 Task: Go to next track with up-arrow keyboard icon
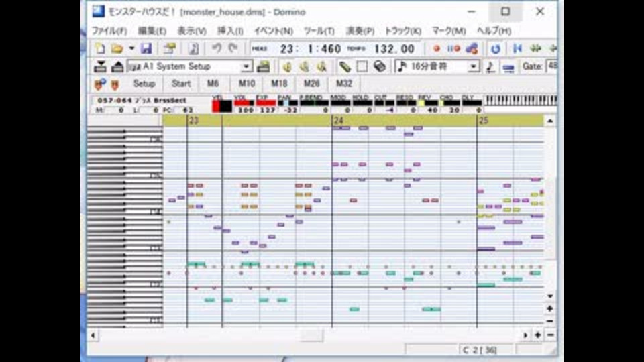tap(117, 66)
